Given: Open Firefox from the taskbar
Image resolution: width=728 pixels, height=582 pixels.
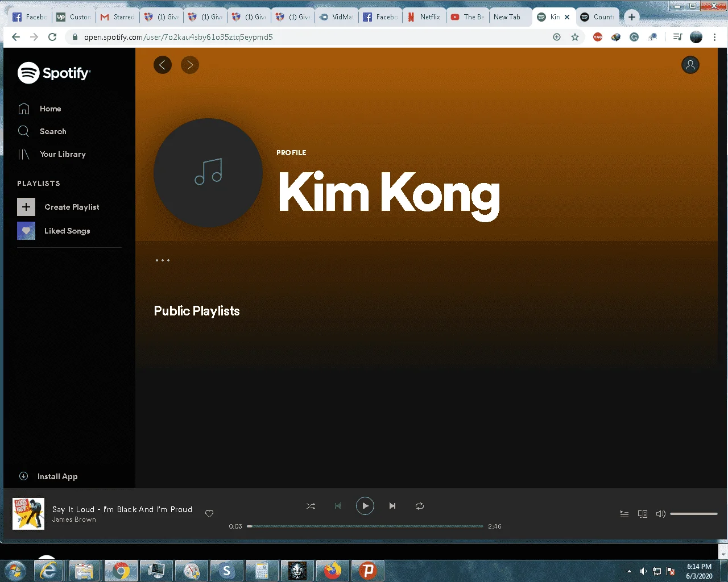Looking at the screenshot, I should point(333,571).
